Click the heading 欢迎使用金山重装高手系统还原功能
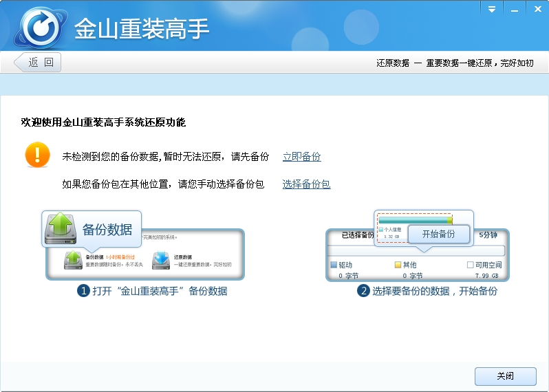Image resolution: width=549 pixels, height=392 pixels. [x=103, y=122]
